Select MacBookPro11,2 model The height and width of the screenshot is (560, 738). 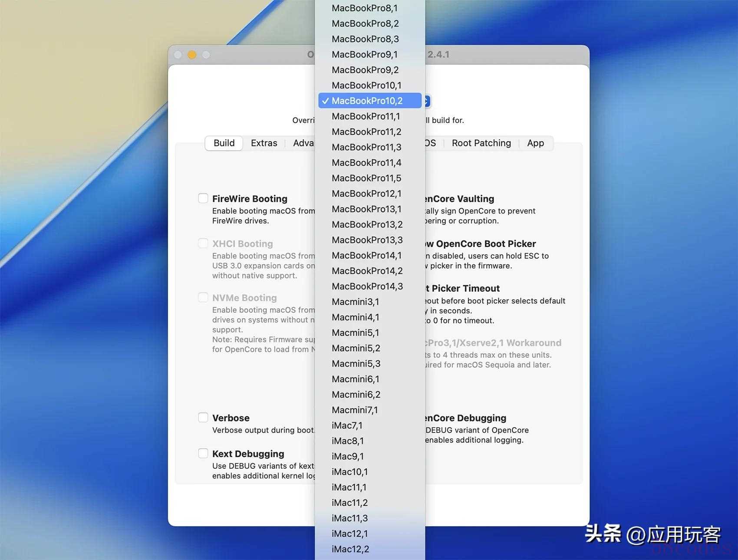[370, 132]
